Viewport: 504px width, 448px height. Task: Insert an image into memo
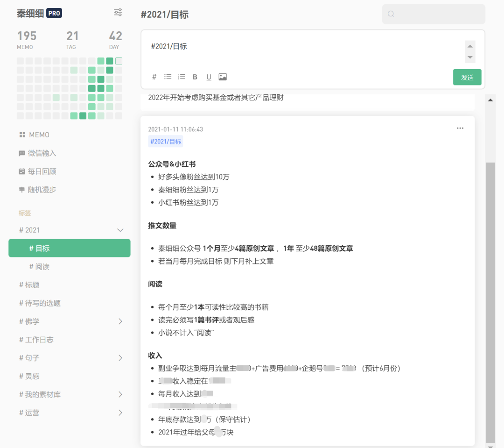click(223, 77)
